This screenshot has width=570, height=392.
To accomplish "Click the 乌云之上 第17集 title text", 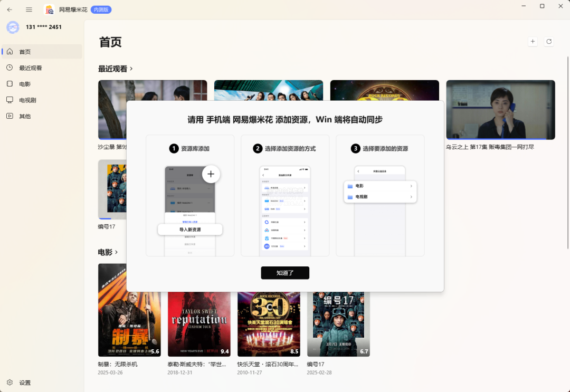I will (x=490, y=147).
